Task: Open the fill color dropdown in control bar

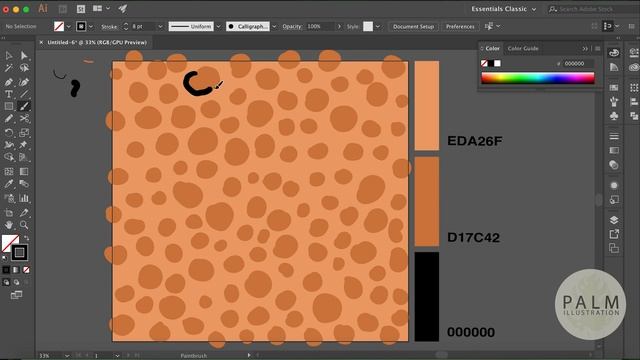Action: click(x=69, y=27)
